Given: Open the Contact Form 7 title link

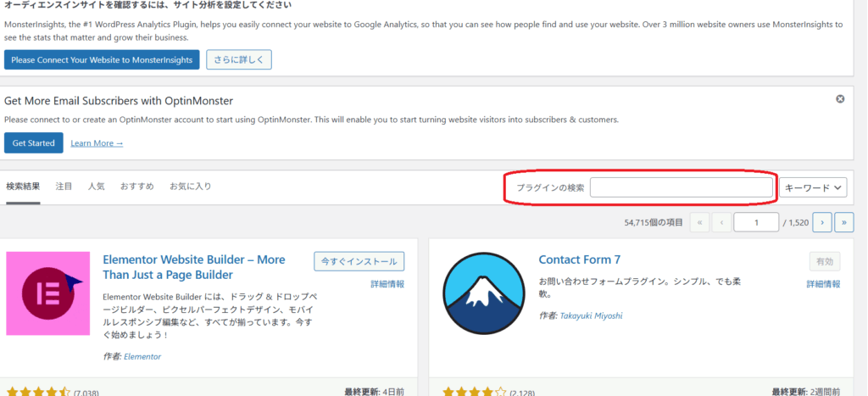Looking at the screenshot, I should pyautogui.click(x=580, y=259).
